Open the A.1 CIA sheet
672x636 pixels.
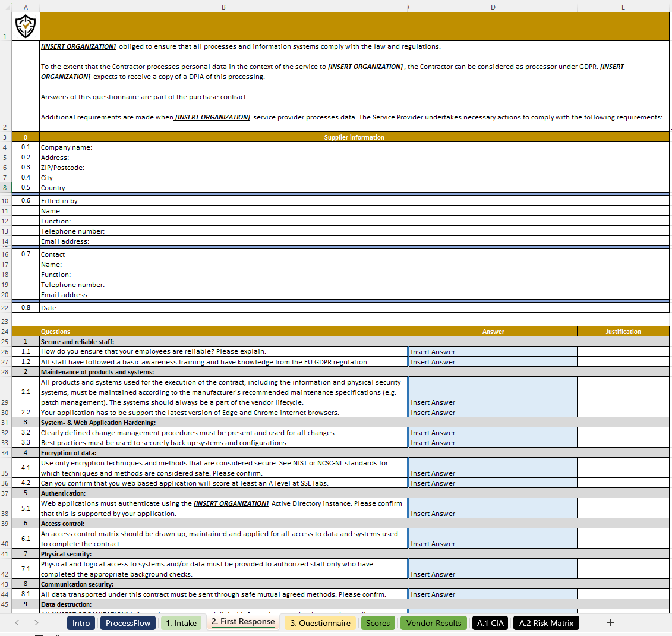(x=490, y=622)
